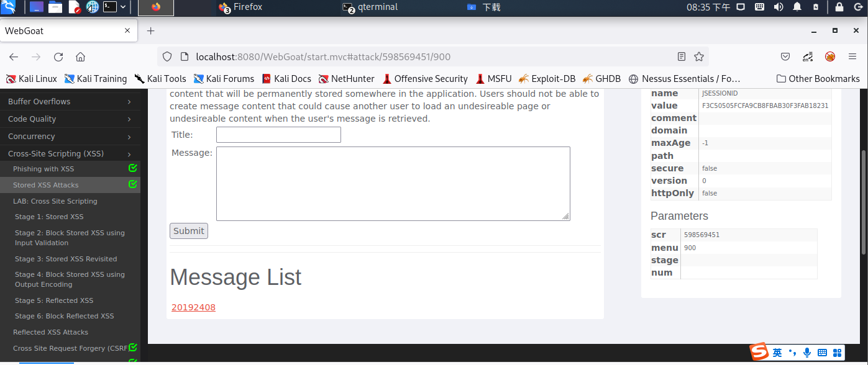Open volume control in system tray
The height and width of the screenshot is (365, 868).
[x=779, y=7]
